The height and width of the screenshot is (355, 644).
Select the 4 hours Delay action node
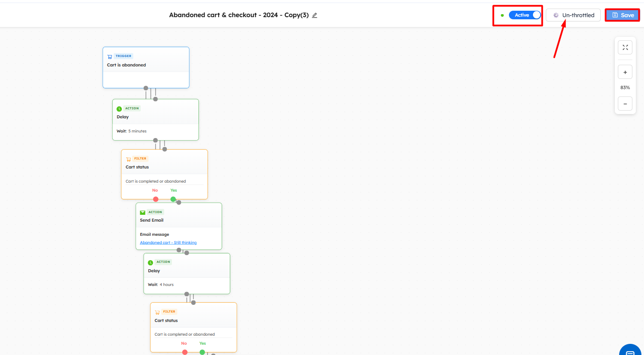pos(187,275)
